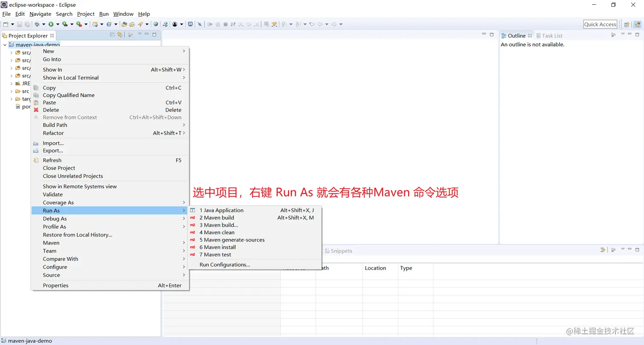Open the New wizard dropdown arrow

tap(12, 24)
